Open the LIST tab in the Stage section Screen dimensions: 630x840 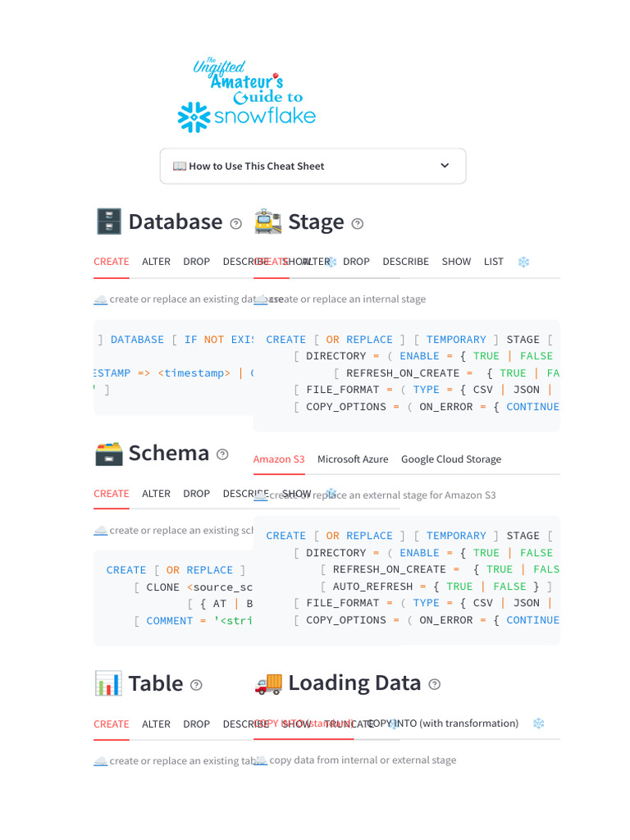[494, 262]
